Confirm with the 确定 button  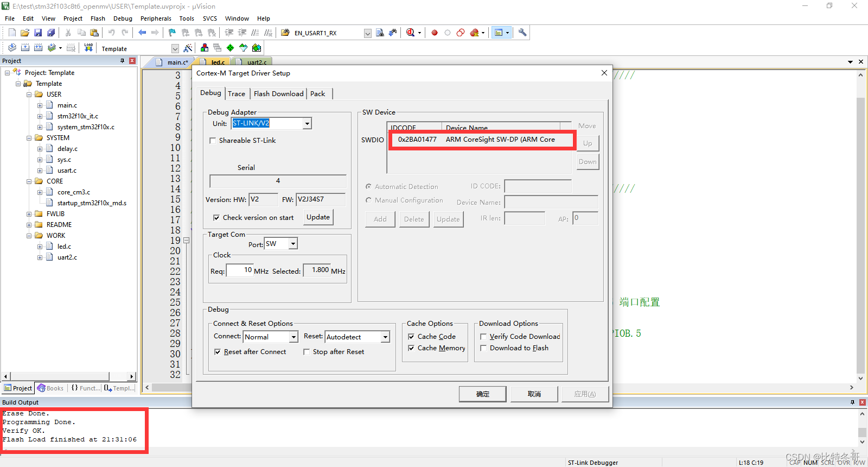(482, 394)
